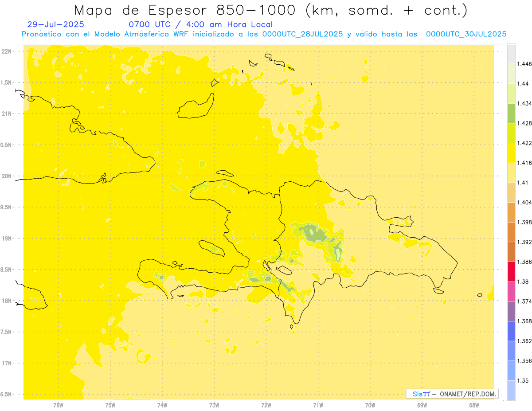The width and height of the screenshot is (532, 411).
Task: Click the legend value '1.386'
Action: point(524,262)
